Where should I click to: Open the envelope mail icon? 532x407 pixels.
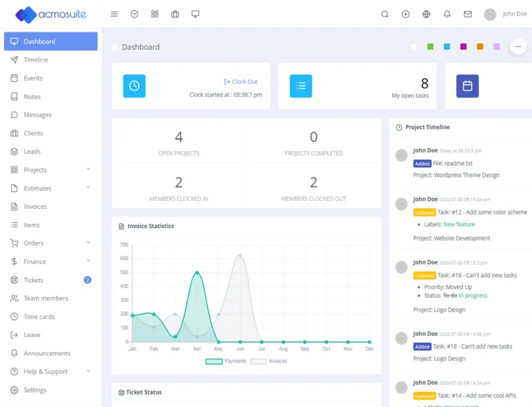click(468, 14)
